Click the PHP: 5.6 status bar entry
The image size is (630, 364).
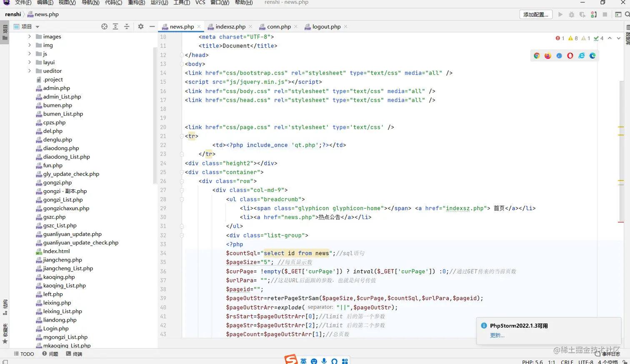532,362
